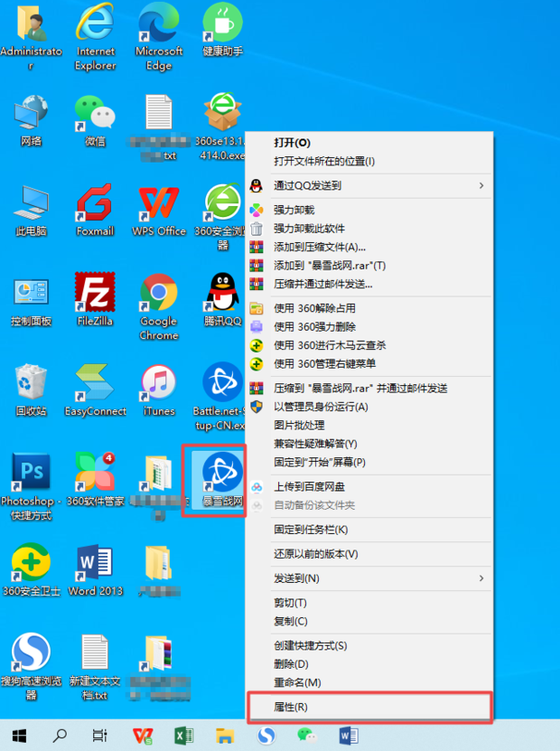Select the 控制面板 desktop icon
The width and height of the screenshot is (560, 751).
tap(31, 292)
